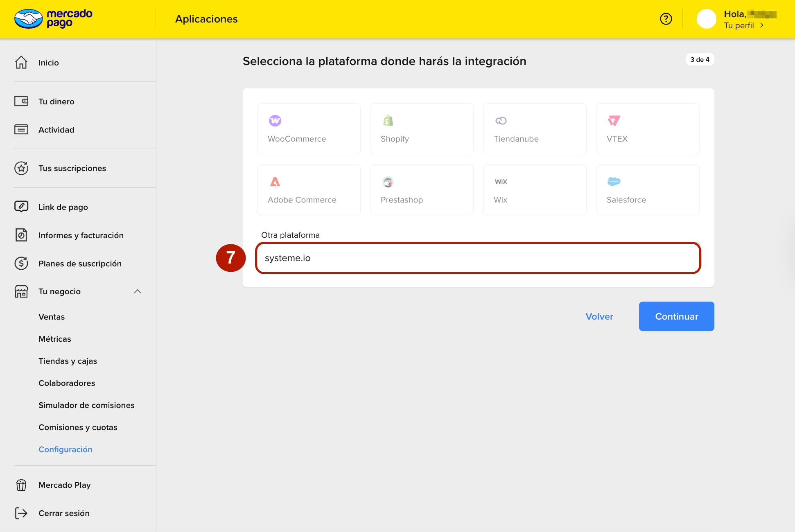Click the Volver link

599,316
